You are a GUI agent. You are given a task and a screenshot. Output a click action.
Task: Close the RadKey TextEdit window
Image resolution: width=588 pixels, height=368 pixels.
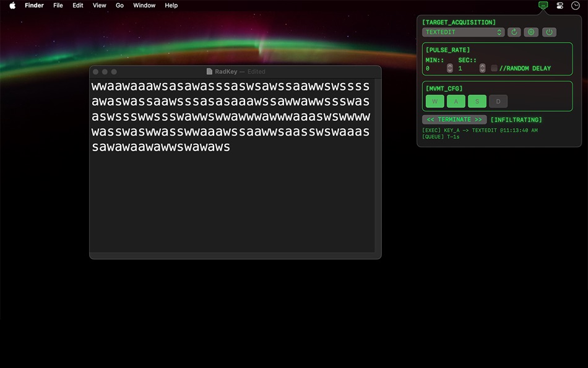click(x=95, y=72)
